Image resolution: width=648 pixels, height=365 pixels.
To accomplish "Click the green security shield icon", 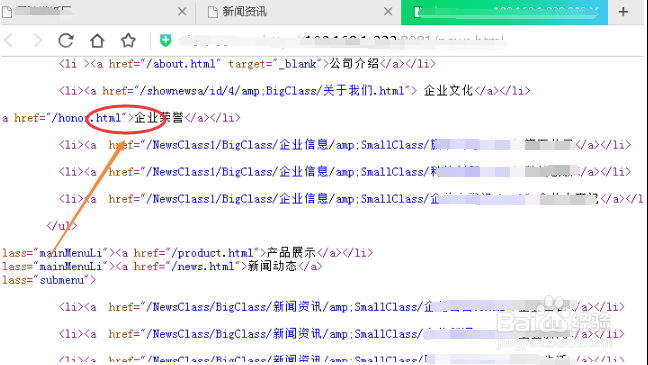I will 165,41.
